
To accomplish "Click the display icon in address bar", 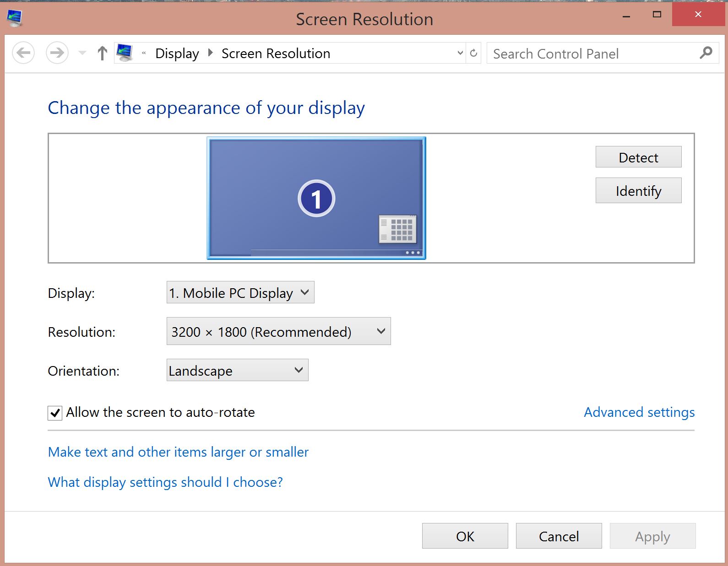I will tap(125, 53).
